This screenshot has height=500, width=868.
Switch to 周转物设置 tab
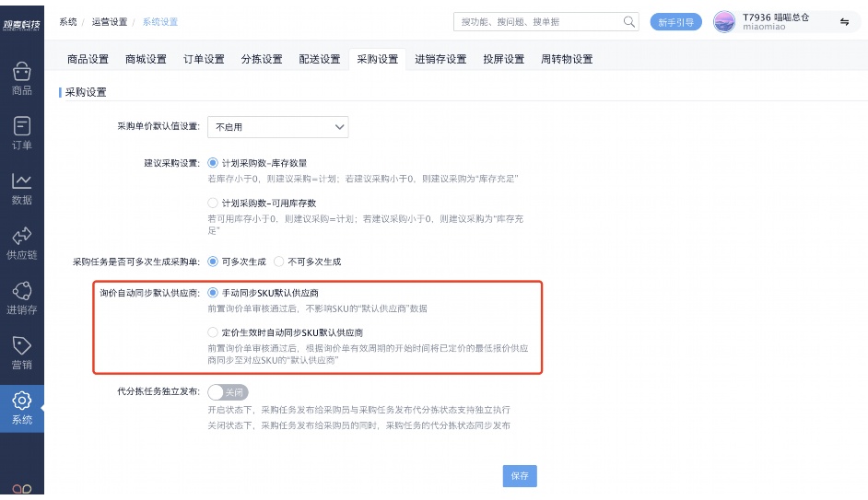(567, 59)
